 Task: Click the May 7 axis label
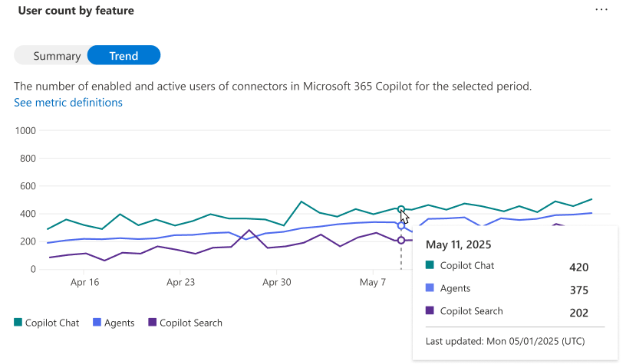(373, 282)
